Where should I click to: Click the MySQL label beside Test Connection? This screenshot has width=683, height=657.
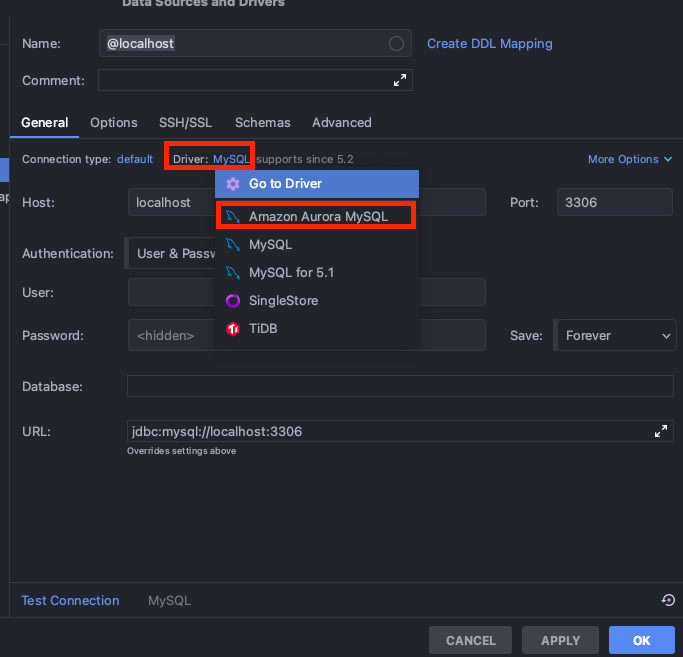[169, 601]
